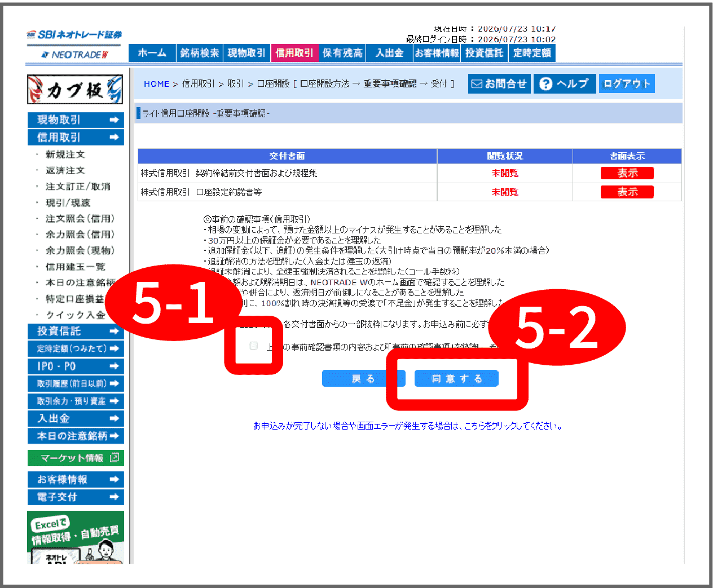
Task: Click the お申込みが完了しない場合 link
Action: point(408,426)
